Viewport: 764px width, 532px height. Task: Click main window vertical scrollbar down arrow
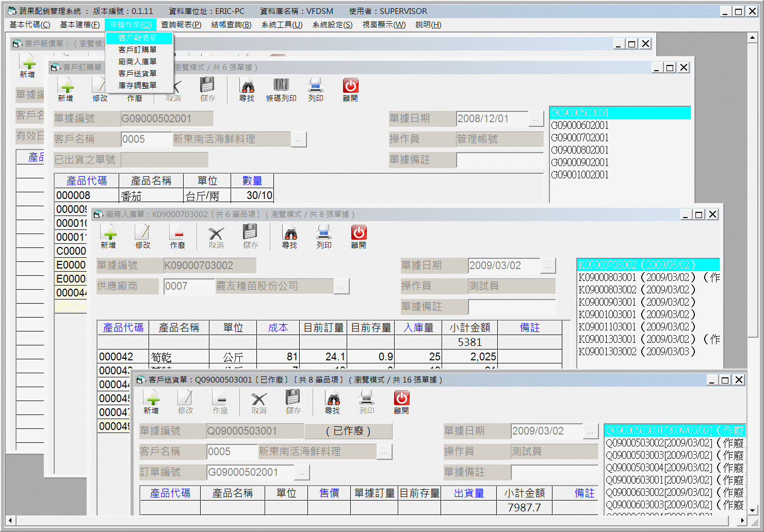tap(753, 510)
